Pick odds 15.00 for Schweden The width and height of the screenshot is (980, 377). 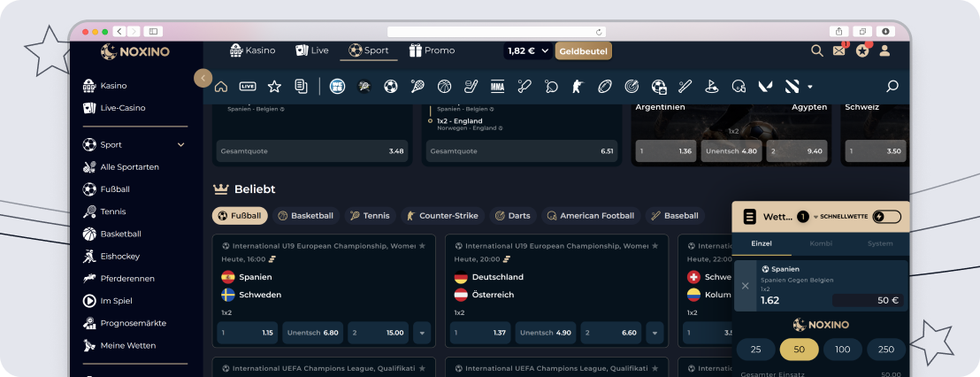coord(379,333)
